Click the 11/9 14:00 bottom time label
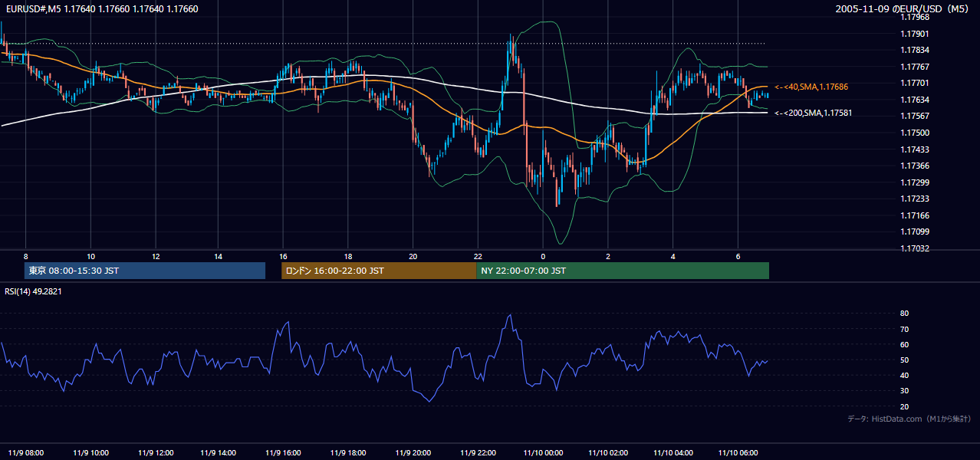 [x=220, y=452]
